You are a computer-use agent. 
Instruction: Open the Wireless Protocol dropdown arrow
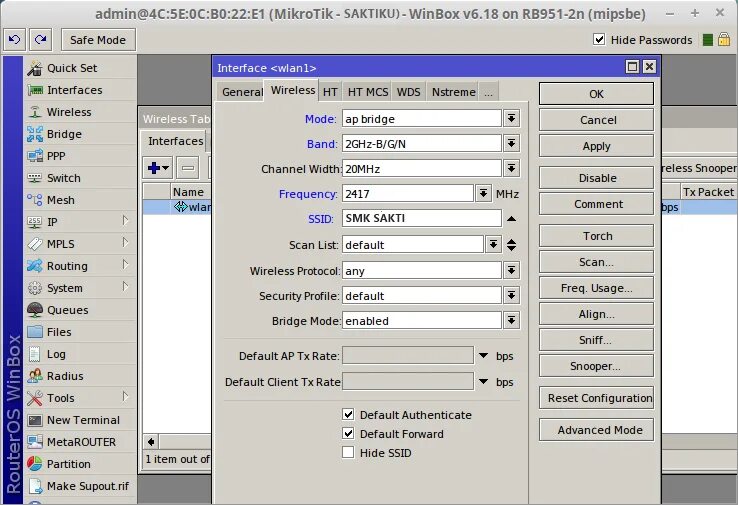(512, 271)
